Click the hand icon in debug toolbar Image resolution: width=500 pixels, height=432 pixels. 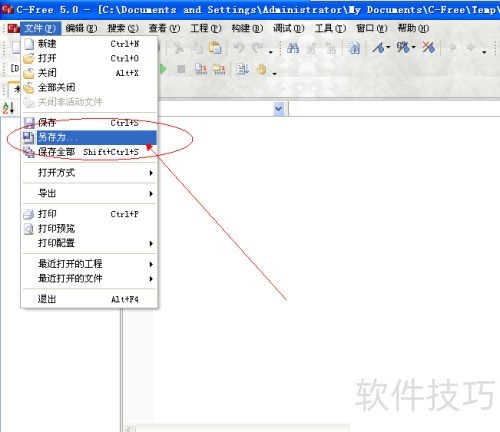coord(262,69)
